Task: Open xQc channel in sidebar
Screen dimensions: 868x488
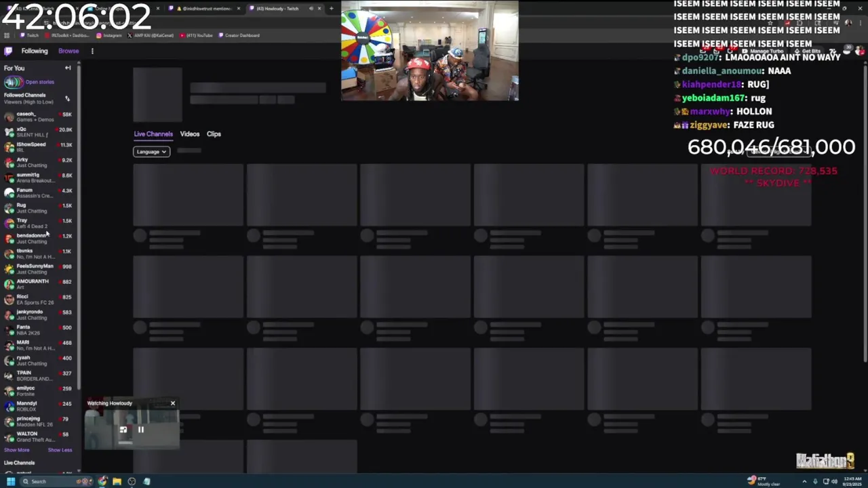Action: (x=38, y=132)
